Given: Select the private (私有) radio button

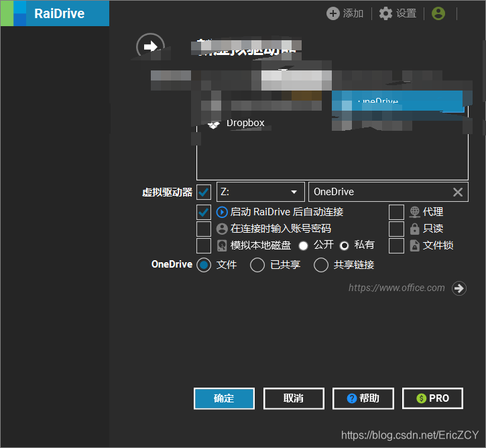Looking at the screenshot, I should (344, 246).
